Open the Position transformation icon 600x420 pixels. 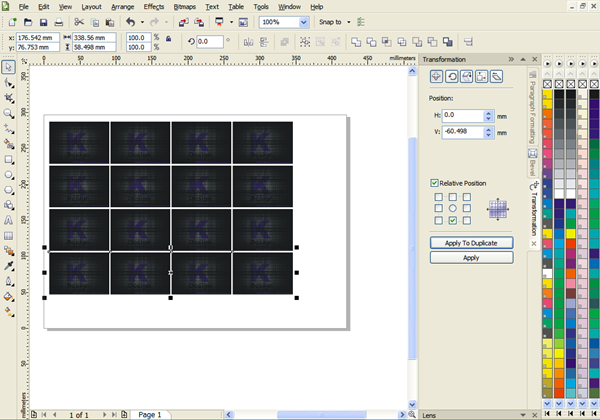pos(436,77)
